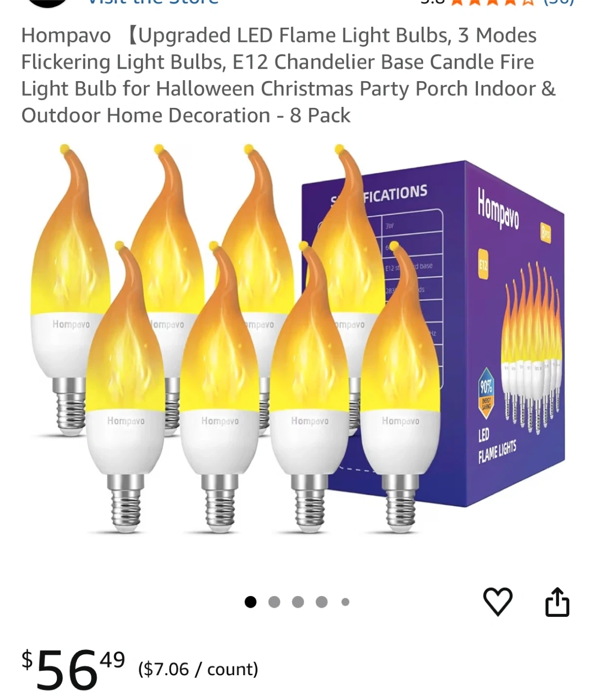Image resolution: width=596 pixels, height=700 pixels.
Task: Click the 90% energy saving badge on box
Action: (486, 393)
